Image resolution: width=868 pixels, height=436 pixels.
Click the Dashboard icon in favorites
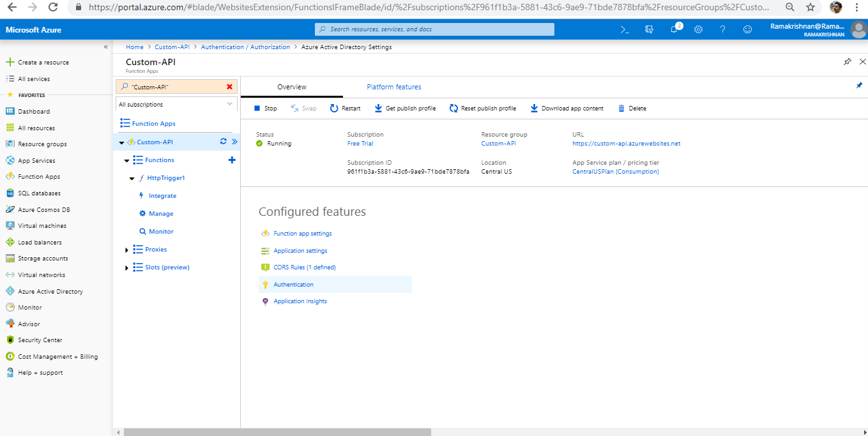click(x=10, y=111)
